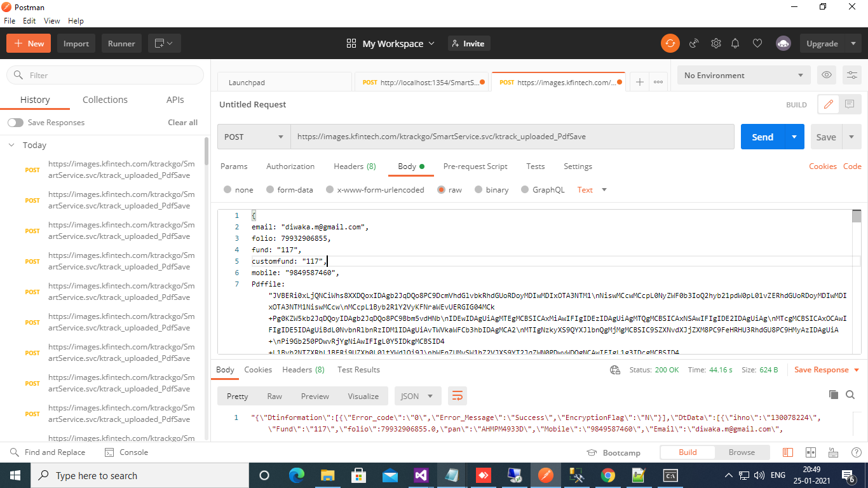Switch to the Collections tab
This screenshot has height=488, width=868.
point(105,100)
